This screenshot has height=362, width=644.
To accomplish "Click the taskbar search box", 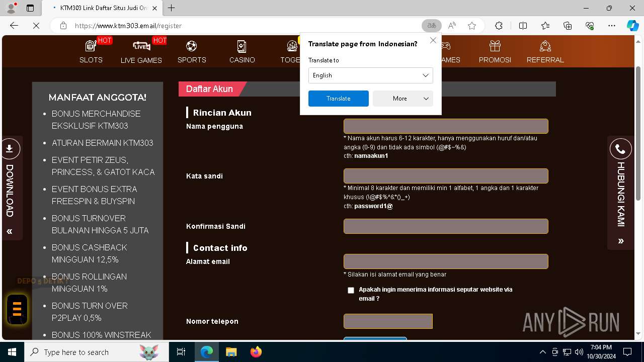I will click(97, 352).
